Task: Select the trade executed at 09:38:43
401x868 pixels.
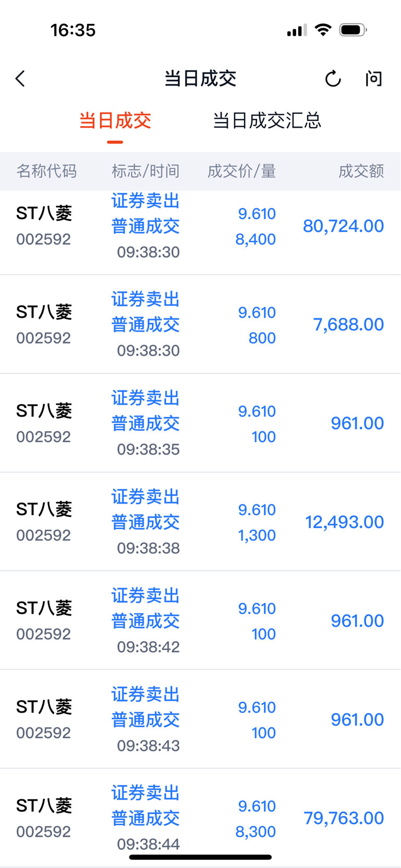Action: [200, 719]
